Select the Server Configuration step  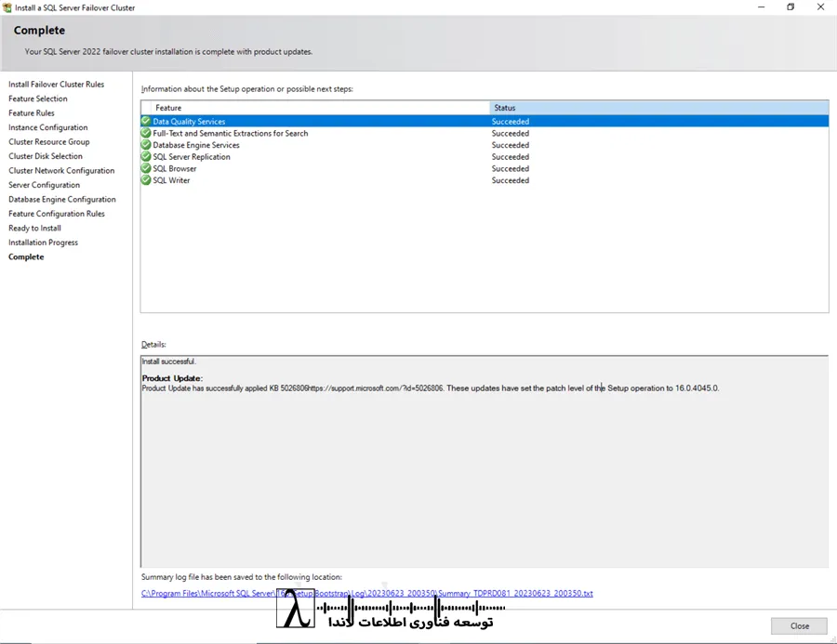[45, 185]
